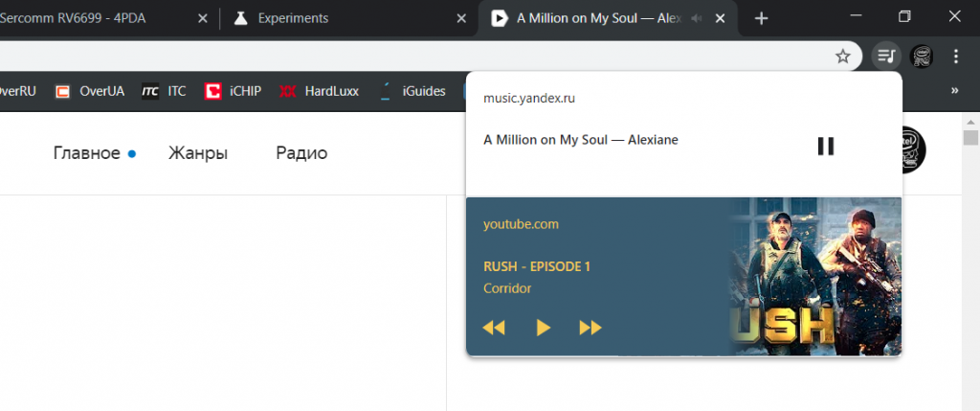This screenshot has height=411, width=980.
Task: Select the A Million on My Soul tab
Action: coord(608,19)
